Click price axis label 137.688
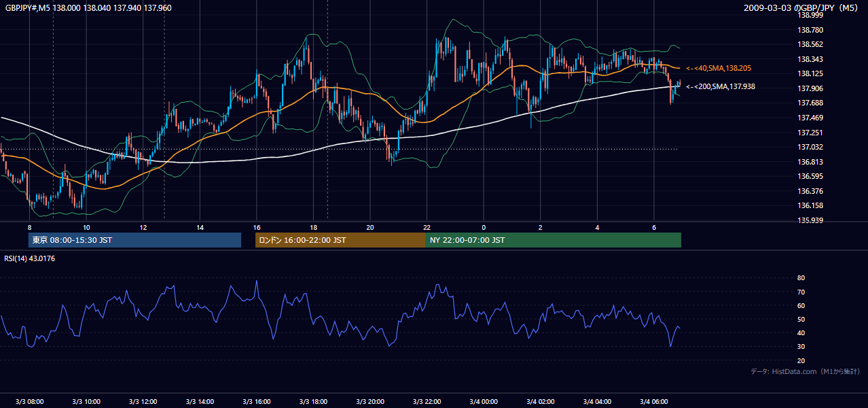 tap(809, 103)
